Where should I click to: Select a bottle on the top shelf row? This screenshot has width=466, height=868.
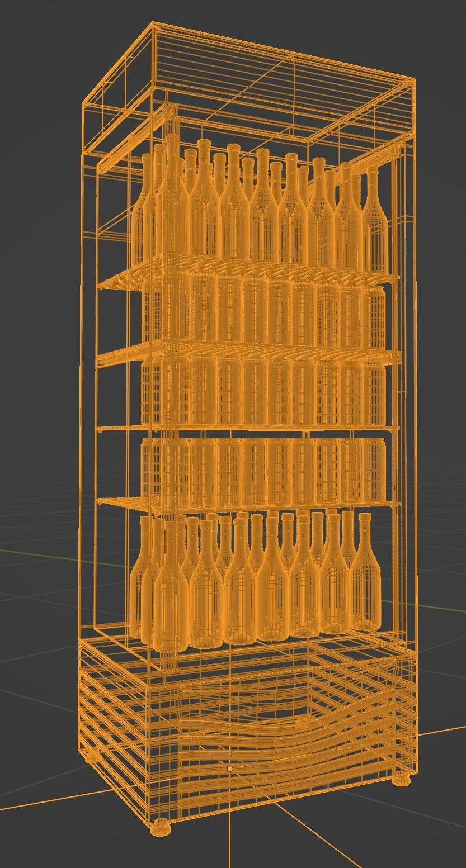coord(235,207)
